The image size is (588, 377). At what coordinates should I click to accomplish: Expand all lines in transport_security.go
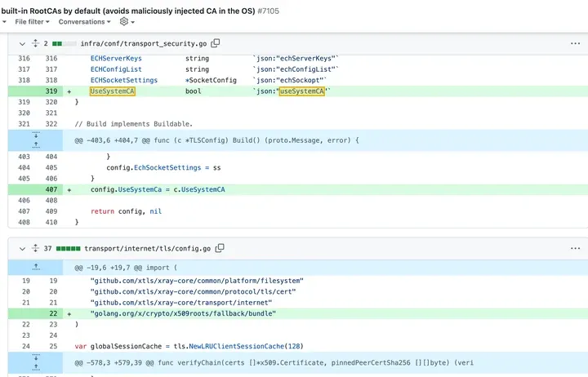pyautogui.click(x=35, y=43)
